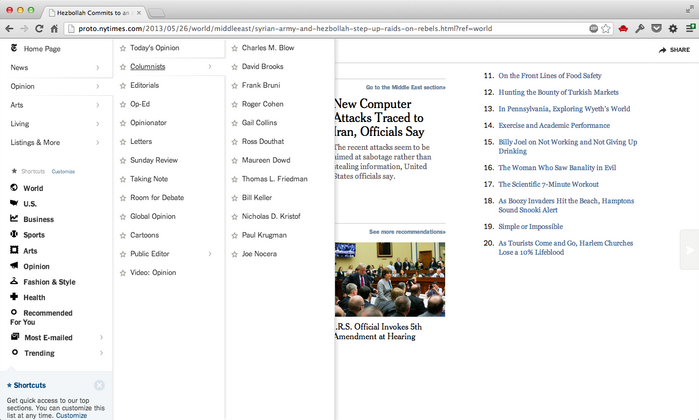Screen dimensions: 699x420
Task: Click the browser Home icon
Action: [54, 29]
